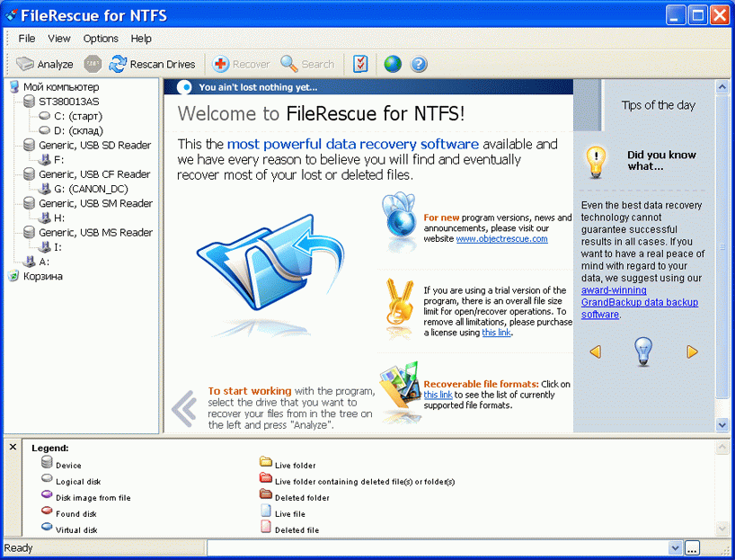Viewport: 735px width, 560px height.
Task: Select Generic, USB MS Reader device
Action: coord(95,232)
